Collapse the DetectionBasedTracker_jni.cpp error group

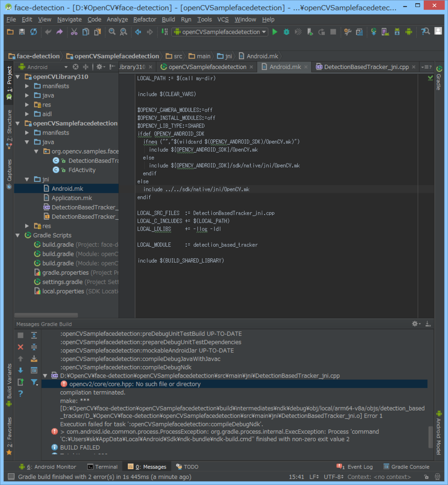[x=45, y=376]
